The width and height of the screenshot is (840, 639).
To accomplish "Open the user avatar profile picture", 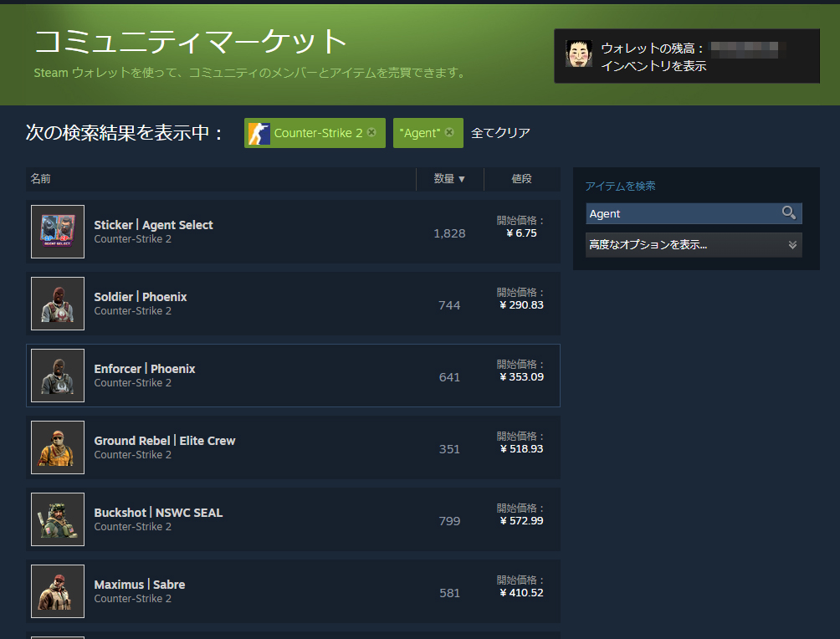I will coord(579,54).
